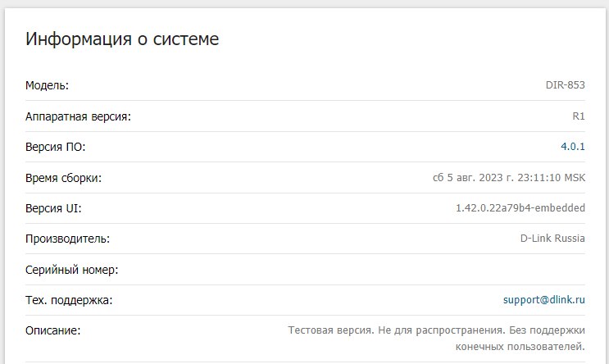Click the 'Тестовая версия.' description text
Viewport: 609px width, 364px height.
point(330,330)
